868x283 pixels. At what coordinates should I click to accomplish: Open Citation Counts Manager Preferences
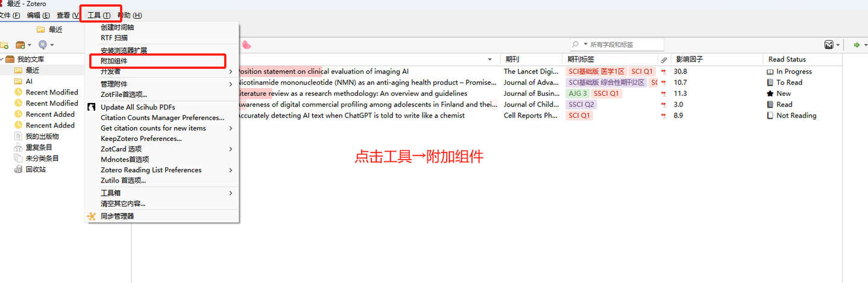tap(162, 117)
